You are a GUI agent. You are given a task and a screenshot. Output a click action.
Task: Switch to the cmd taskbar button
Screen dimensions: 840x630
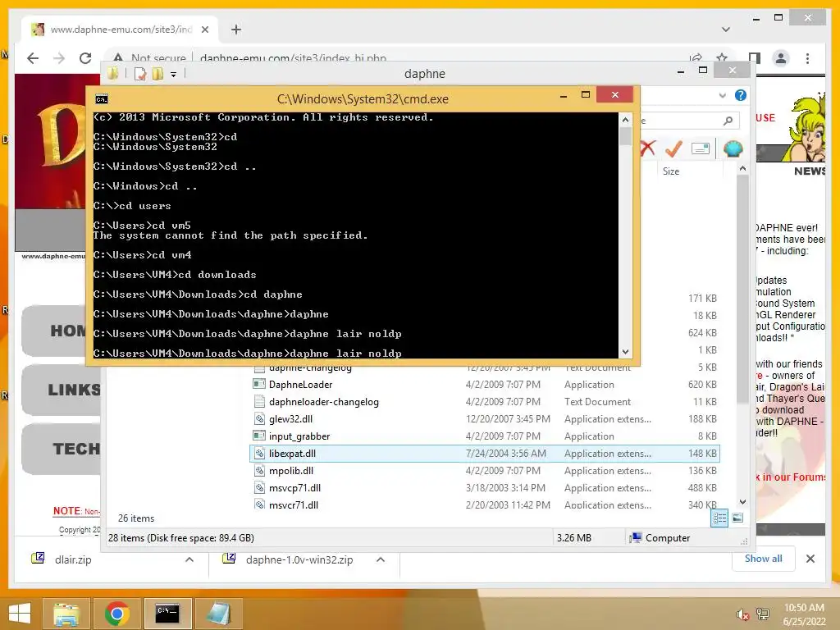tap(167, 614)
